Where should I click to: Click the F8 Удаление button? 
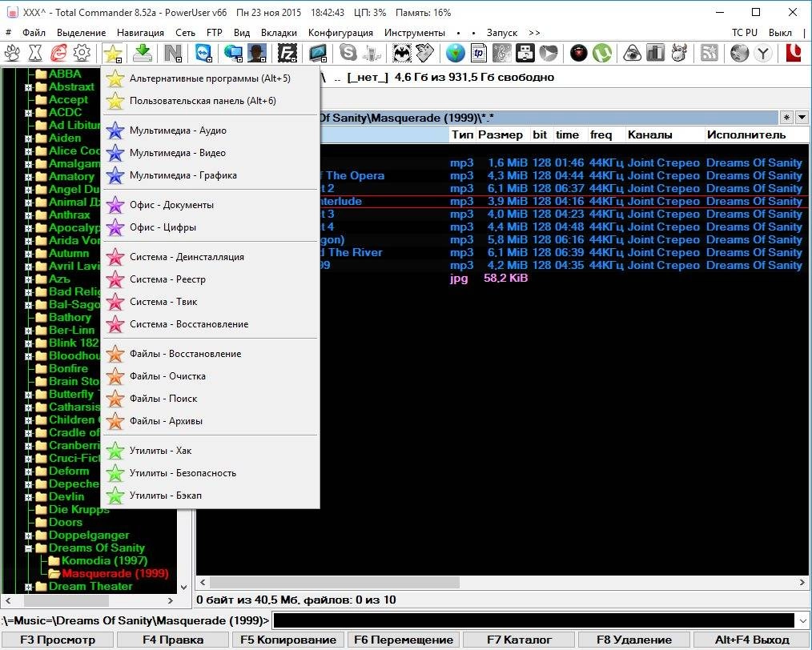[634, 640]
